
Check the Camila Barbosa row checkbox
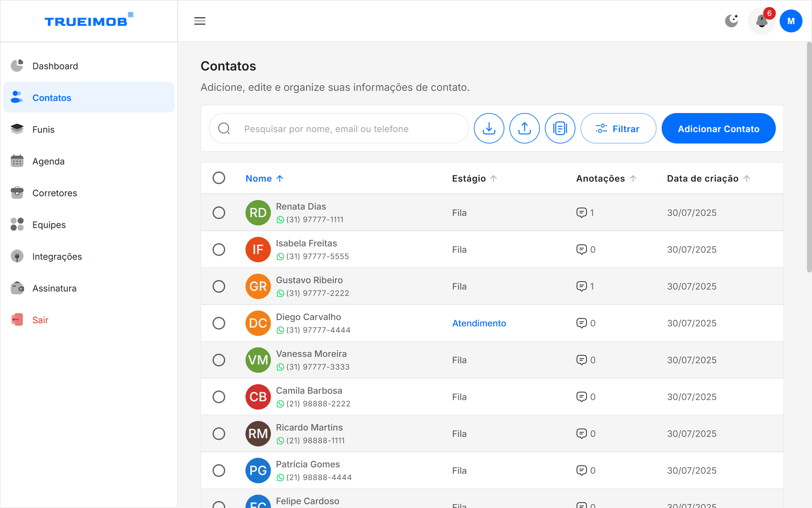pos(219,397)
